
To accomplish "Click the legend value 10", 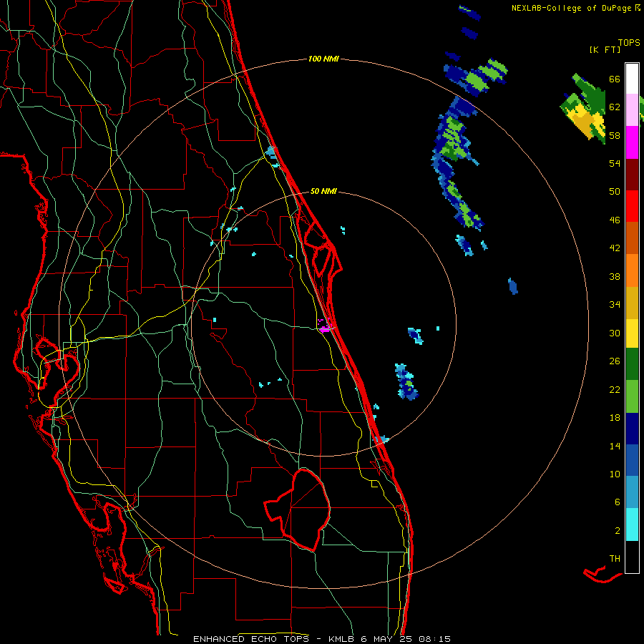I will [x=615, y=474].
